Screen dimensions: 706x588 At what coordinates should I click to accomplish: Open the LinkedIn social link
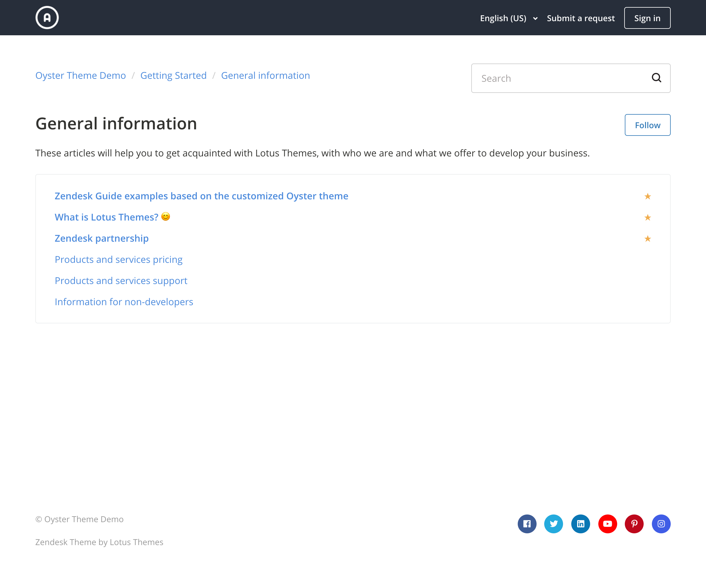581,524
